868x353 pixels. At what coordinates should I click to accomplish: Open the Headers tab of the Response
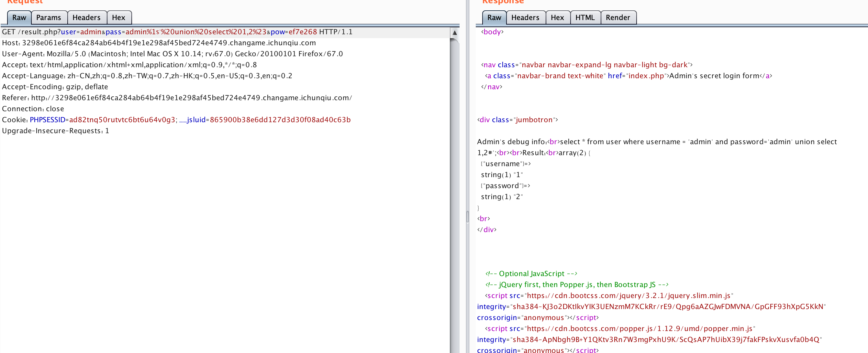[x=525, y=17]
